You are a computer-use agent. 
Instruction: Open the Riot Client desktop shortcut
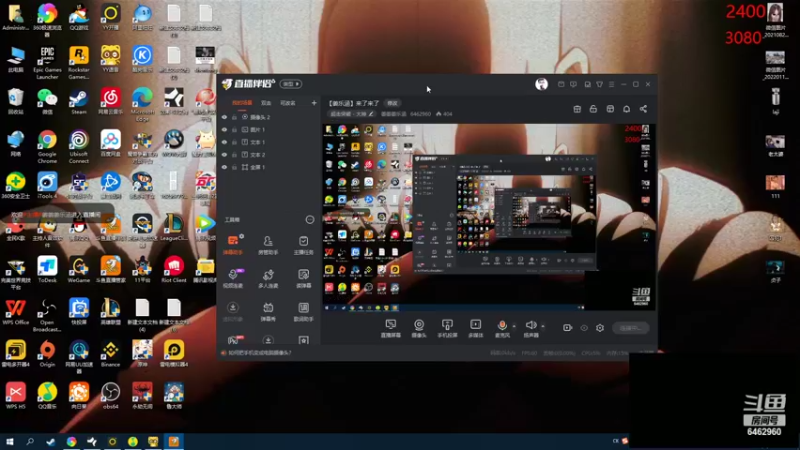(173, 270)
